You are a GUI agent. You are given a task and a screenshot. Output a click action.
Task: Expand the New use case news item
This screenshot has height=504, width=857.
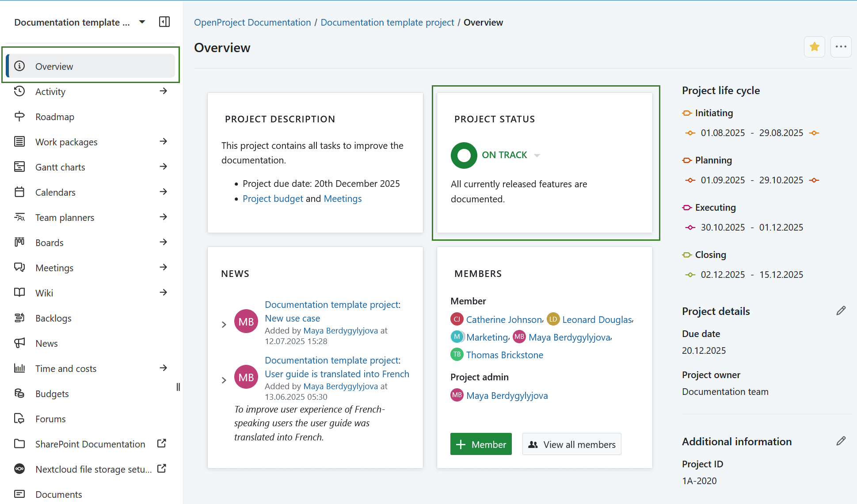(x=224, y=324)
